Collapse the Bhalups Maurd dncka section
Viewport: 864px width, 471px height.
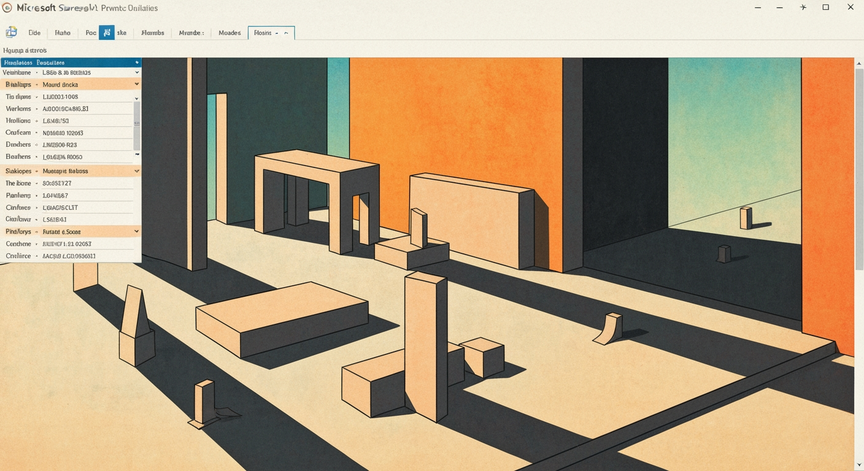(x=137, y=84)
